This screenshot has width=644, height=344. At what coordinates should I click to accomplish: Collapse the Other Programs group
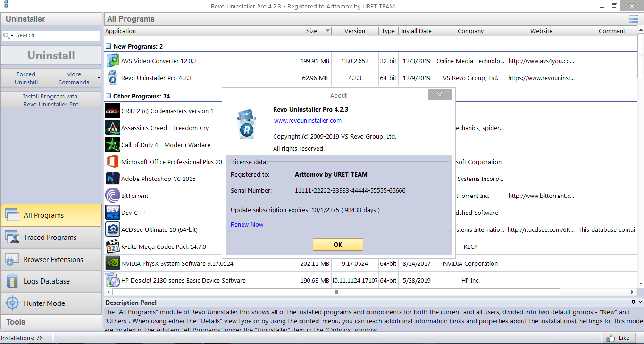tap(109, 96)
